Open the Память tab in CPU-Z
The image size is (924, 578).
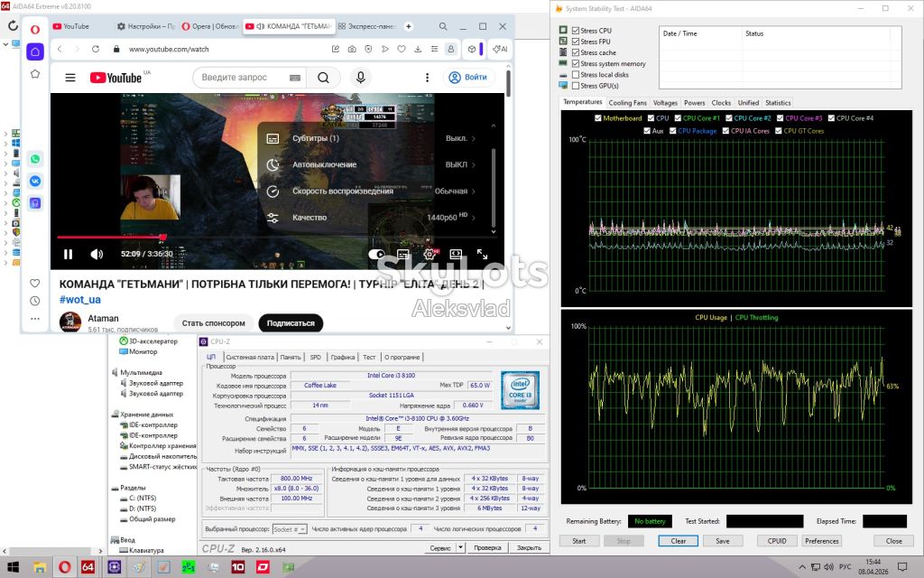[291, 357]
